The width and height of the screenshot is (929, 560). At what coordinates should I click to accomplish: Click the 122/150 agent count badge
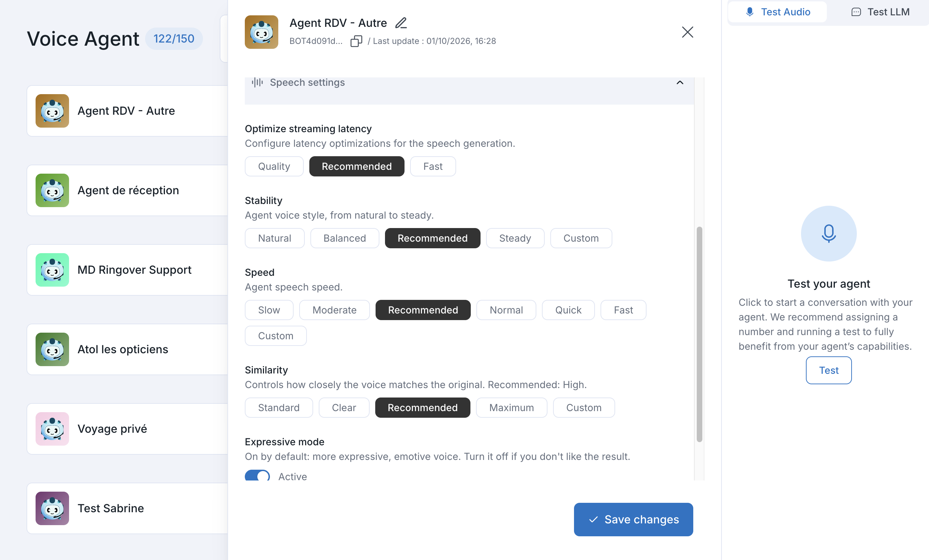coord(174,38)
